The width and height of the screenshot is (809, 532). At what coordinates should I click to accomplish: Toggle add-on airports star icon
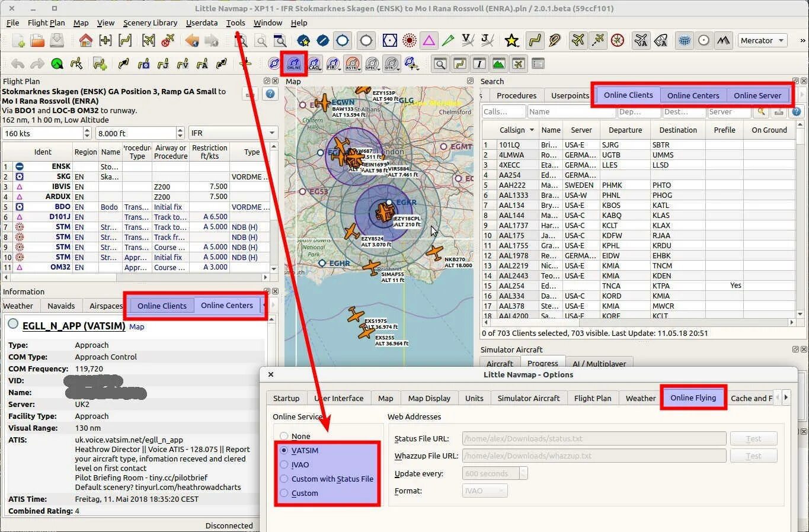(x=303, y=41)
